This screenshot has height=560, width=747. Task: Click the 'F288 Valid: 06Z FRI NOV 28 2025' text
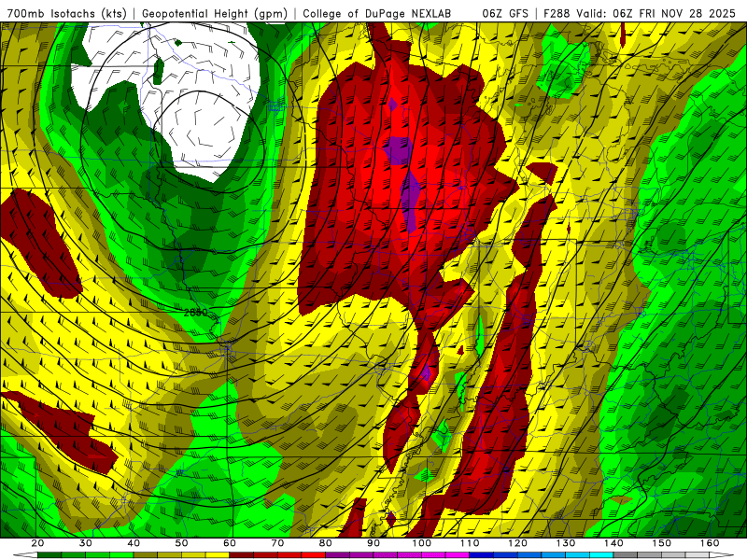pos(640,13)
